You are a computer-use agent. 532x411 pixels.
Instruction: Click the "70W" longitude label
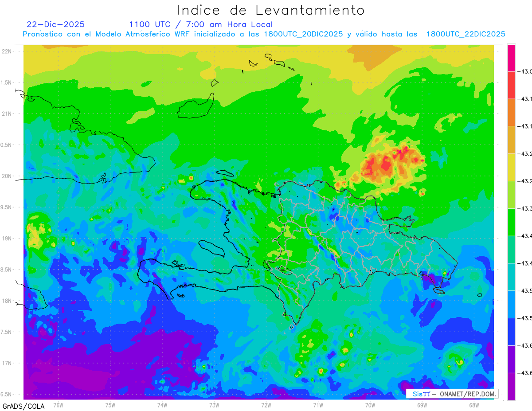coord(370,405)
